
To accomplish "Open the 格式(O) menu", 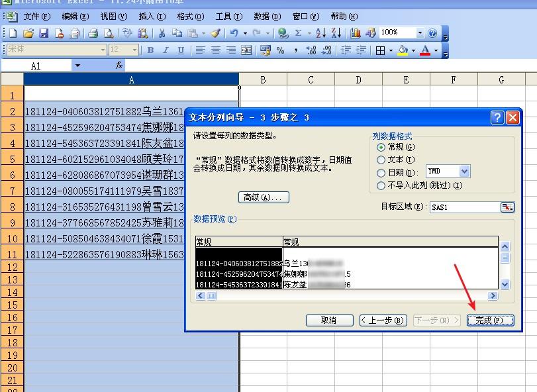I will 191,17.
